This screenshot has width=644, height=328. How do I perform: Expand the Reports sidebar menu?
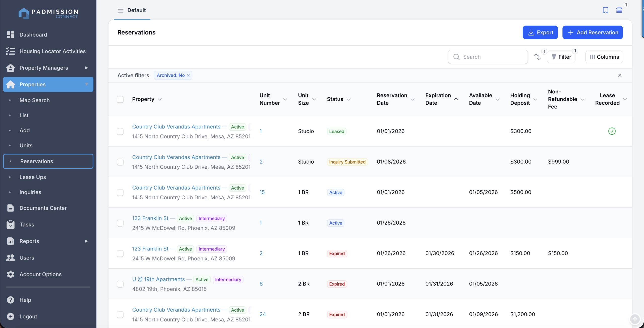coord(86,241)
